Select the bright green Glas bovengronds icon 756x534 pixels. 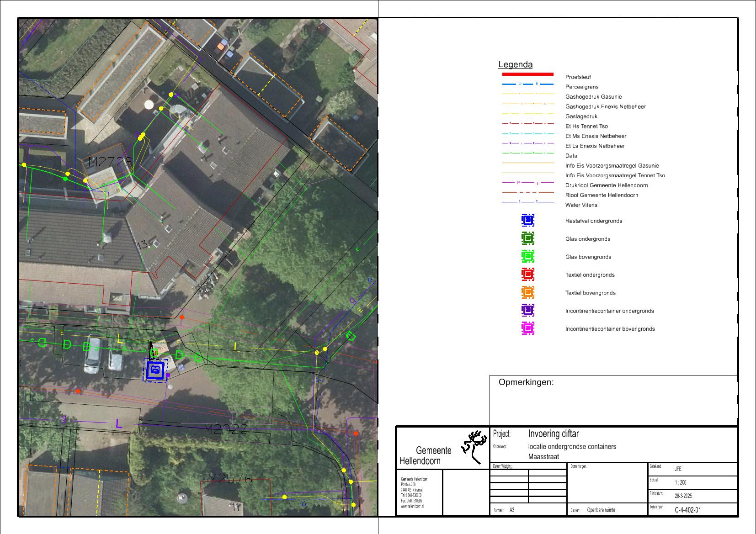tap(527, 257)
